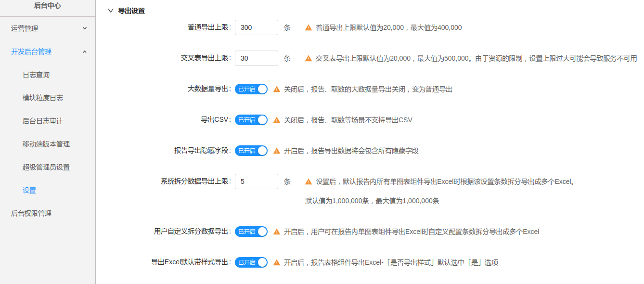644x284 pixels.
Task: Select 后台权限管理 in sidebar
Action: coord(31,213)
